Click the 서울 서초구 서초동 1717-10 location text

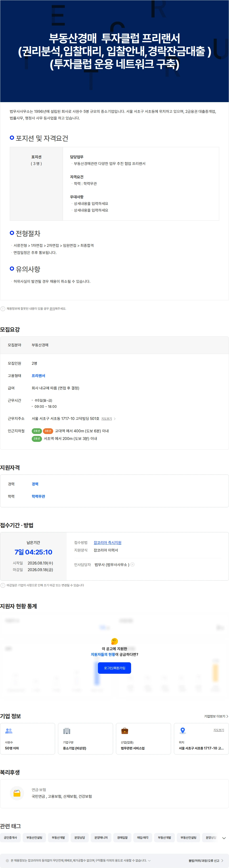coord(201,748)
